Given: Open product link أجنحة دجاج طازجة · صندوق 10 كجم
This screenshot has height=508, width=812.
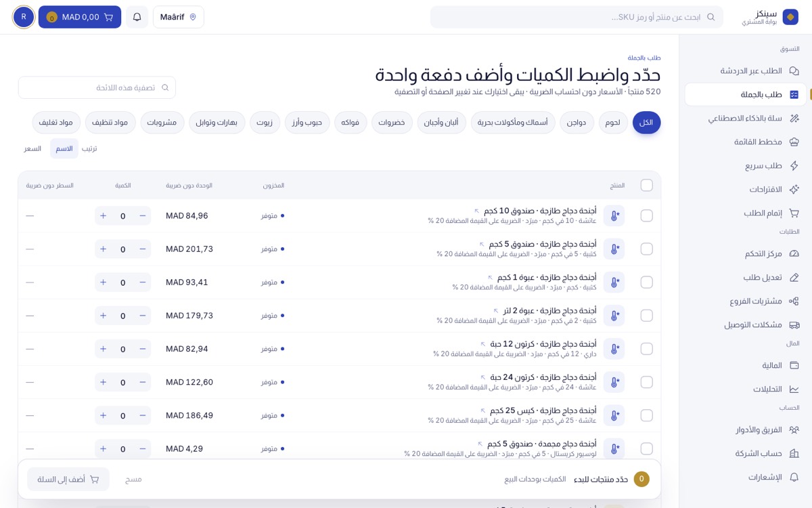Looking at the screenshot, I should click(x=535, y=211).
